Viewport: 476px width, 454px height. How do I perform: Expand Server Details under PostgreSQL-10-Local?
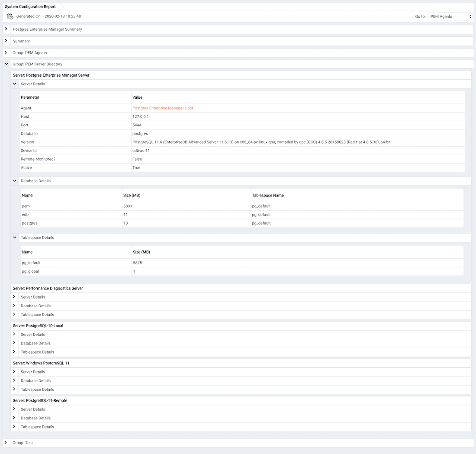14,334
